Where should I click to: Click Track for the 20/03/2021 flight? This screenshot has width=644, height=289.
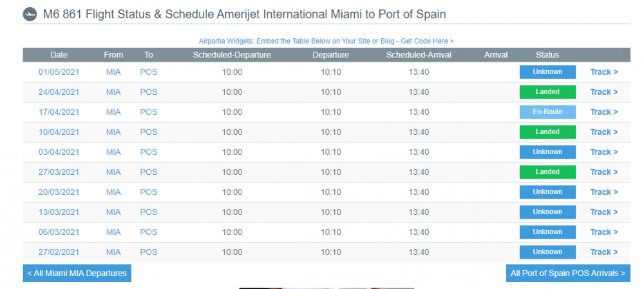click(604, 192)
